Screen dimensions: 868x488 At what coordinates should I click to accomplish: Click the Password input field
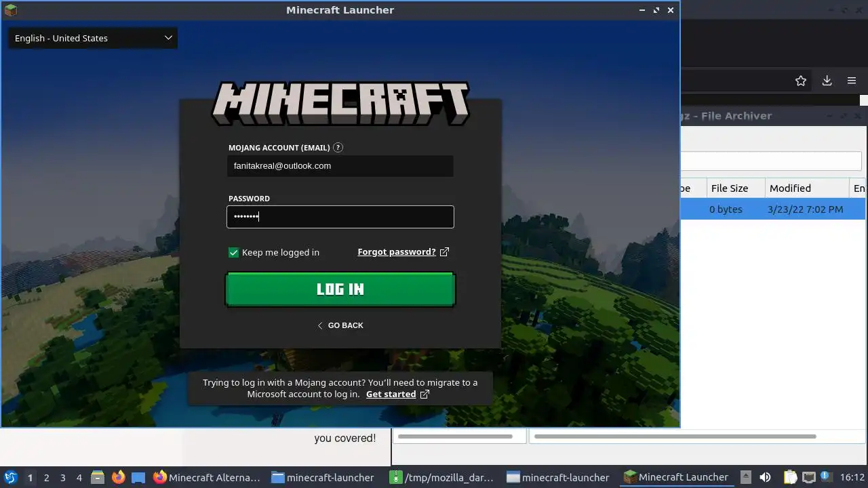[340, 217]
